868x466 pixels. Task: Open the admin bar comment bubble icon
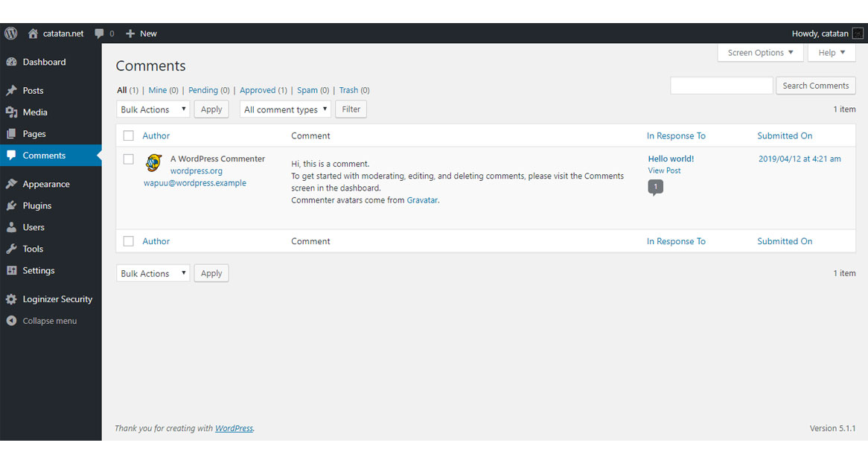98,33
